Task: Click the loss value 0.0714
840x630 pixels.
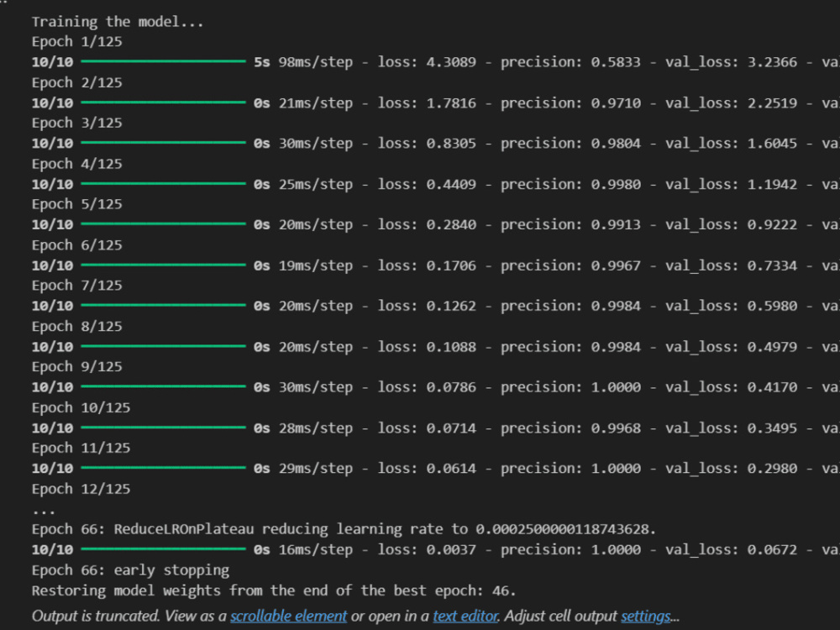Action: coord(451,428)
